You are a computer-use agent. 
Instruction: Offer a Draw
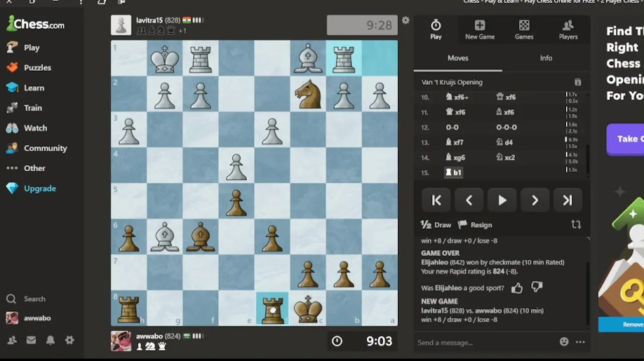(x=436, y=225)
